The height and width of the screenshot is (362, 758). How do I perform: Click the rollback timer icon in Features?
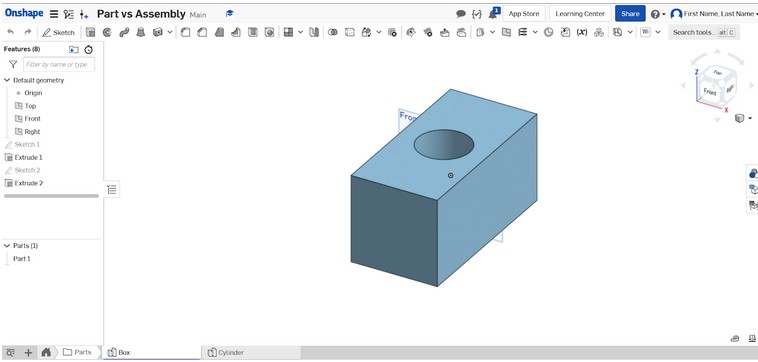[88, 49]
